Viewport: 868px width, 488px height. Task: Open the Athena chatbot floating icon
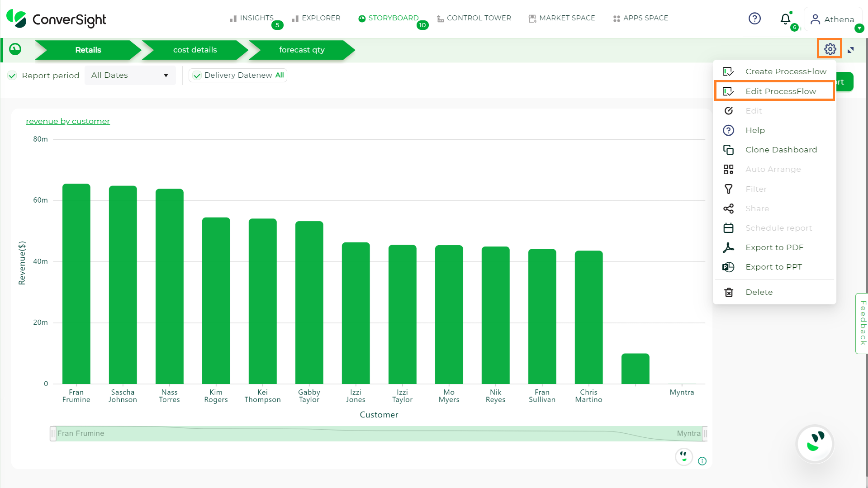[x=815, y=444]
